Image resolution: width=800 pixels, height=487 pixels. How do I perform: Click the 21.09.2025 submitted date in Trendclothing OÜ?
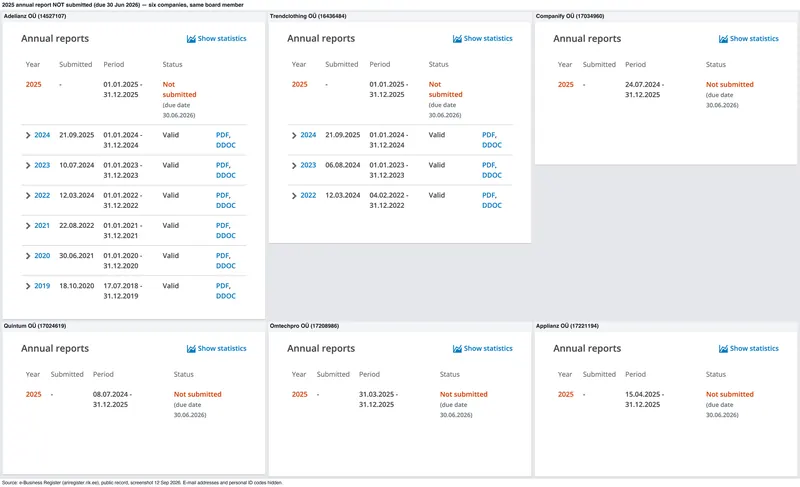pyautogui.click(x=343, y=135)
